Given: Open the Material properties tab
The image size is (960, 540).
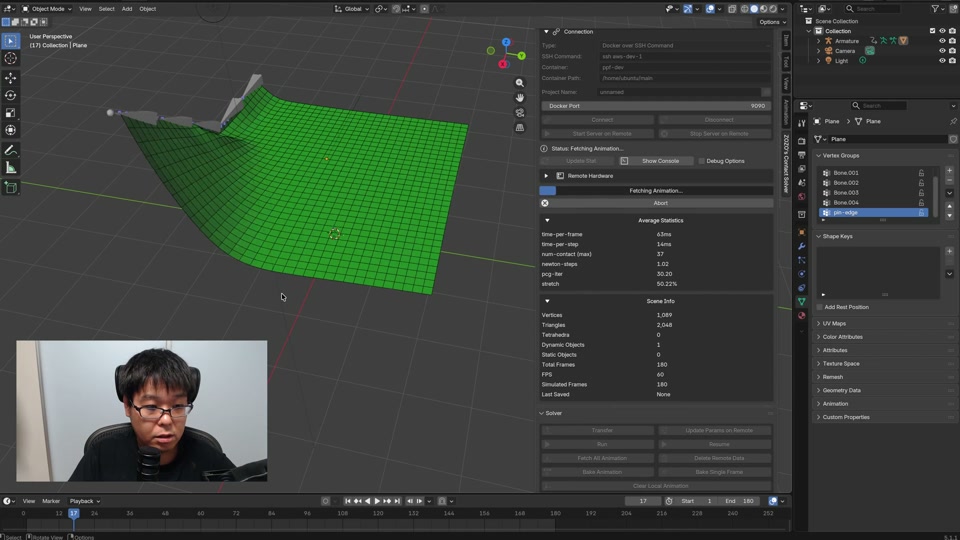Looking at the screenshot, I should pyautogui.click(x=802, y=315).
